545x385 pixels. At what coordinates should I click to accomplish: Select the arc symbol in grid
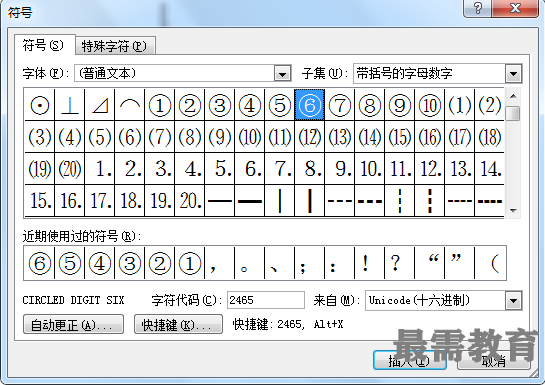[130, 105]
